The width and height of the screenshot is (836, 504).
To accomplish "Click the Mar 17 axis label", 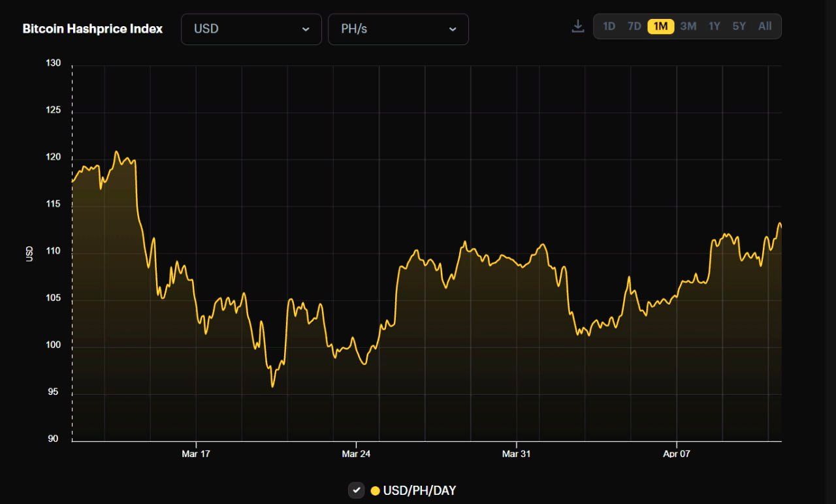I will pos(196,454).
